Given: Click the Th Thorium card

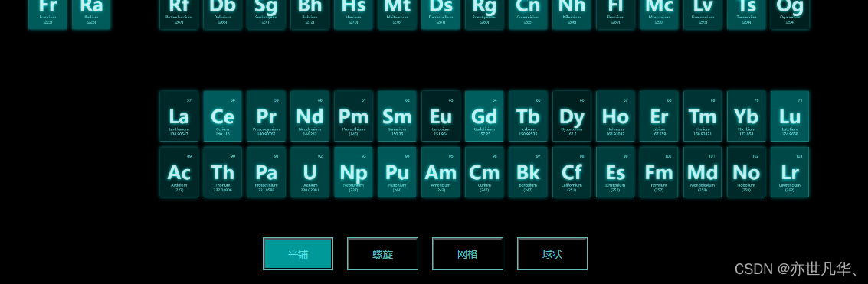Looking at the screenshot, I should pyautogui.click(x=222, y=172).
